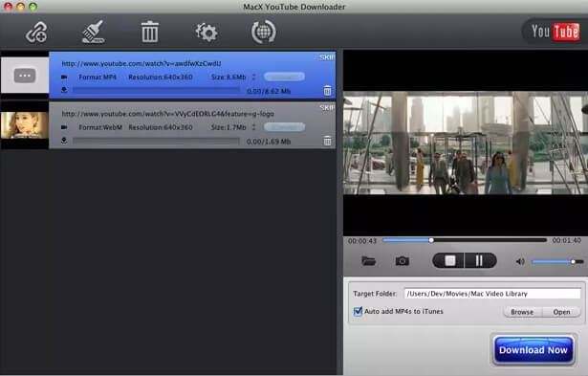588x376 pixels.
Task: Click the Target Folder path field
Action: (492, 294)
